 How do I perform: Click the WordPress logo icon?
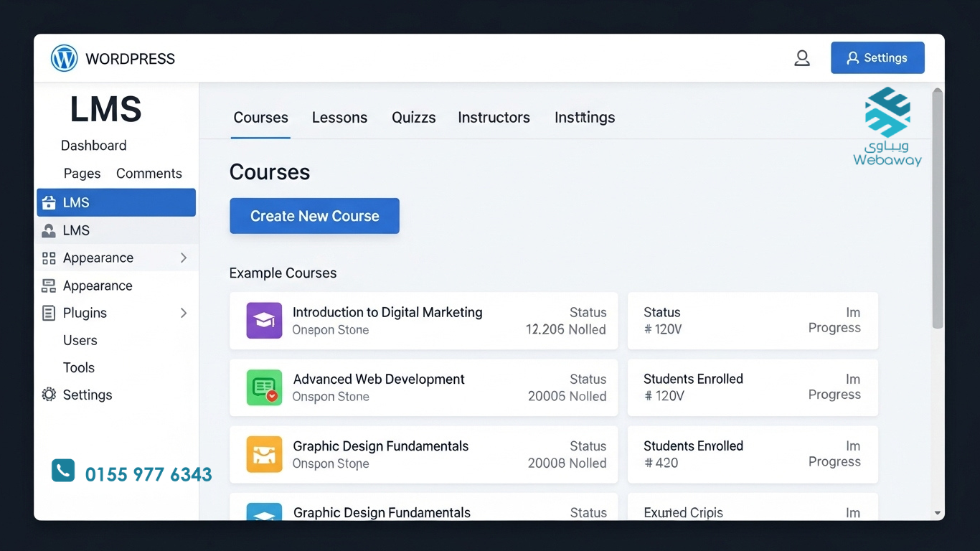coord(64,58)
